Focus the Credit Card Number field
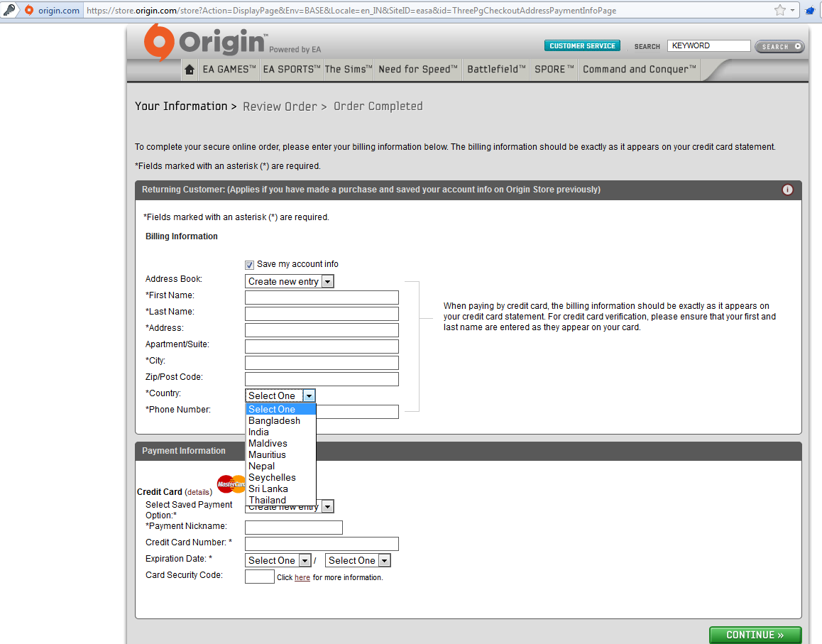This screenshot has height=644, width=822. tap(322, 544)
